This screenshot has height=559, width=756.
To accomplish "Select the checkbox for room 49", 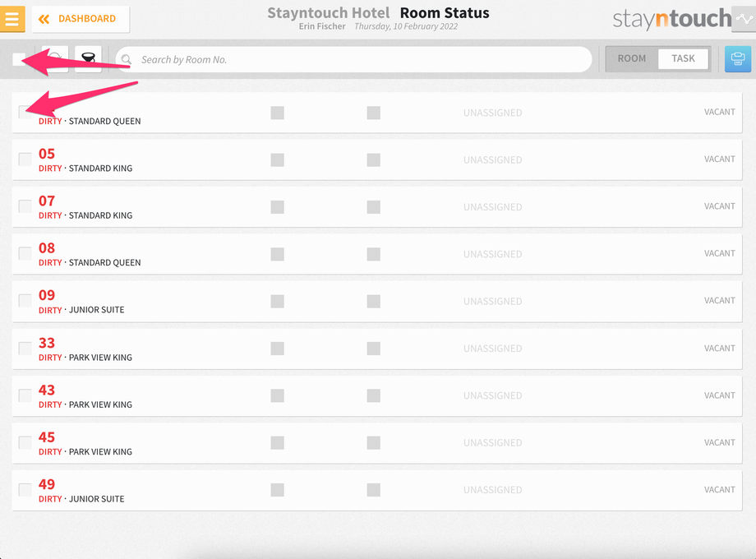I will coord(25,490).
